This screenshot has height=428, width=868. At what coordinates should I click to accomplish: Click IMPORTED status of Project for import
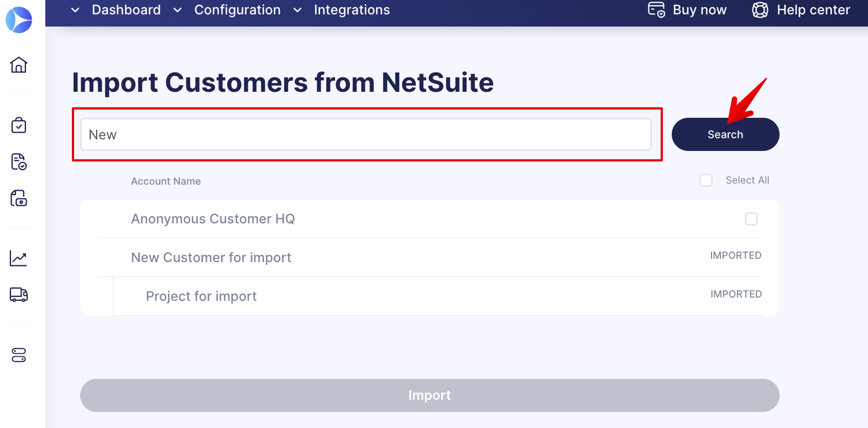click(736, 294)
